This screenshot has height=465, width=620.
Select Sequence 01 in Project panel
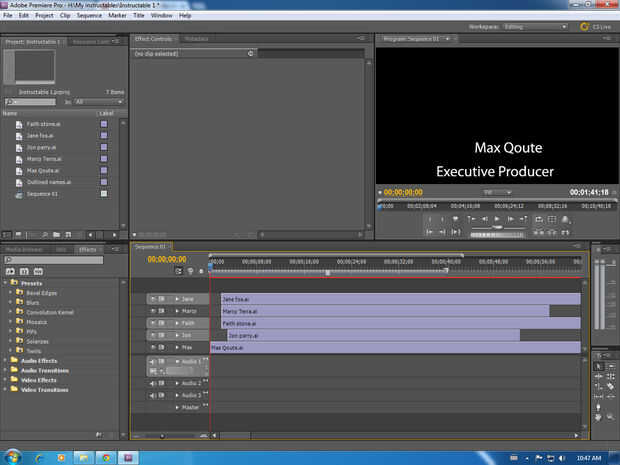tap(42, 194)
